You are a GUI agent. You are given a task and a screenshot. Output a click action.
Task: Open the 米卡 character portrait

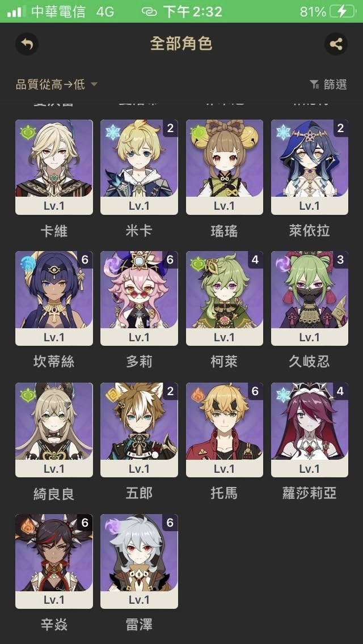139,159
